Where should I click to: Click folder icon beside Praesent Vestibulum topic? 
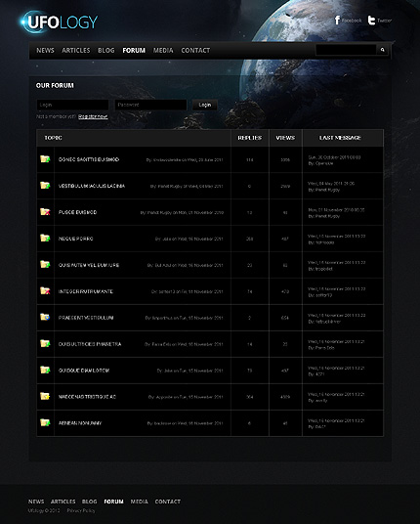pos(45,317)
